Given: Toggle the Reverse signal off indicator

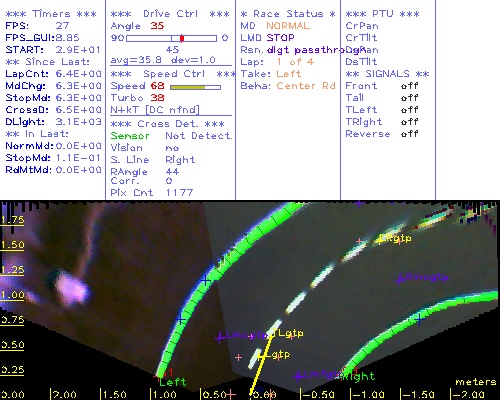Looking at the screenshot, I should 410,134.
